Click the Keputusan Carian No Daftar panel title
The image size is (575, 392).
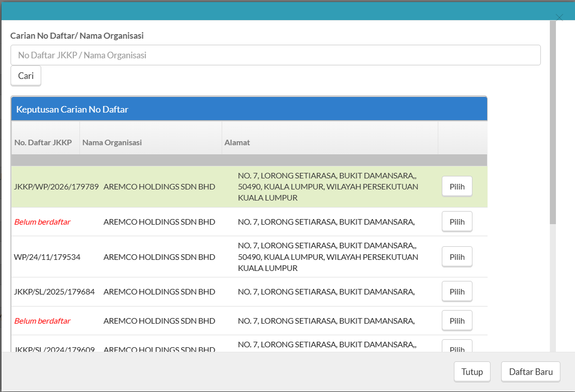(72, 109)
